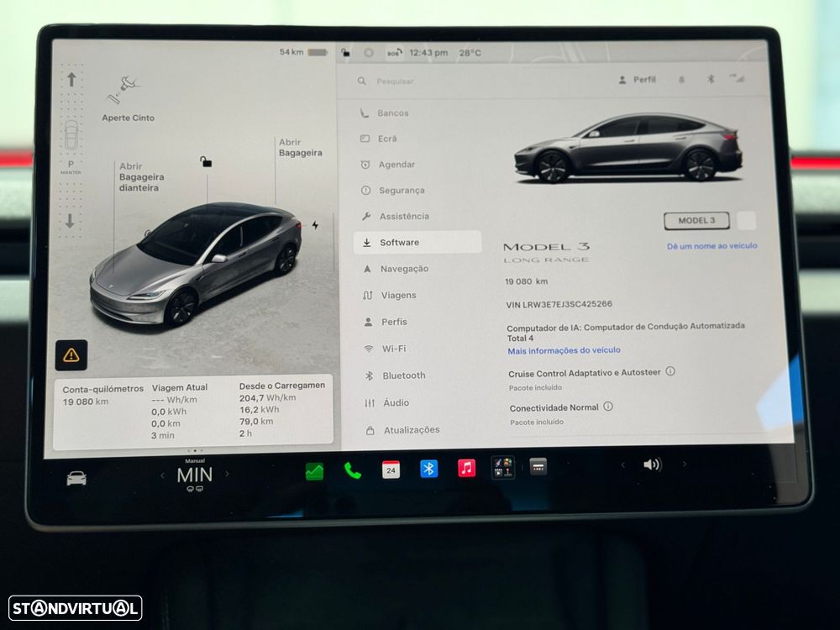Screen dimensions: 840x630
Task: Open the green energy graph app
Action: coord(314,471)
